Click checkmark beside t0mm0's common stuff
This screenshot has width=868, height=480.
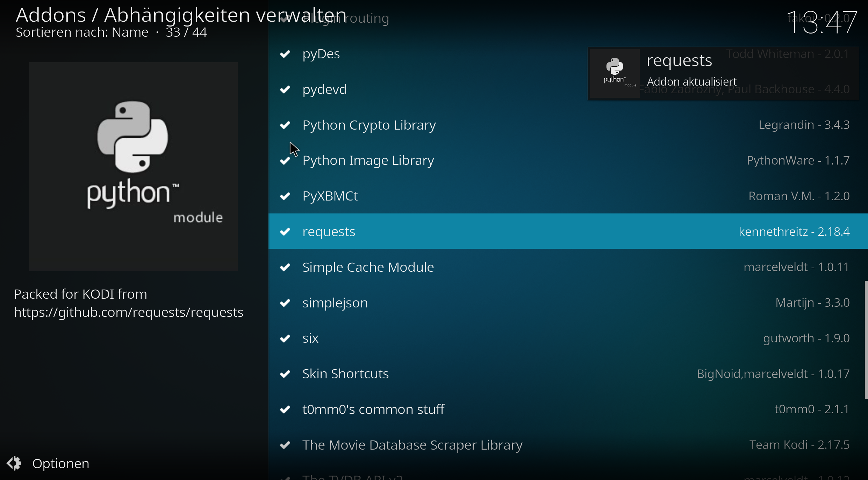(x=285, y=409)
